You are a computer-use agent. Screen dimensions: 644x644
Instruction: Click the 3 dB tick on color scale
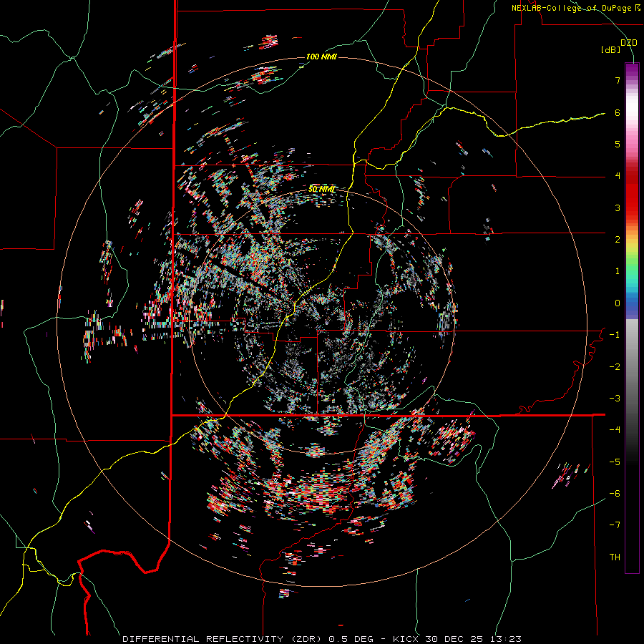tap(618, 208)
